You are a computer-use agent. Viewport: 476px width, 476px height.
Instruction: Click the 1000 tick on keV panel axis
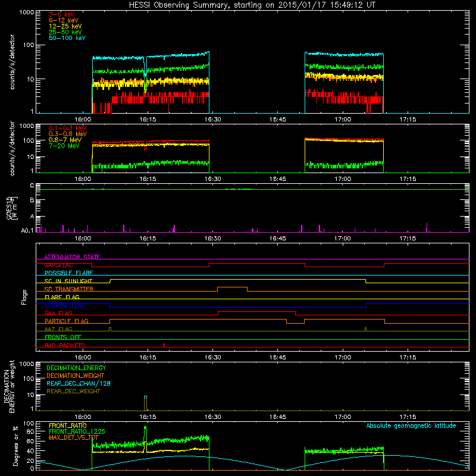coord(27,12)
